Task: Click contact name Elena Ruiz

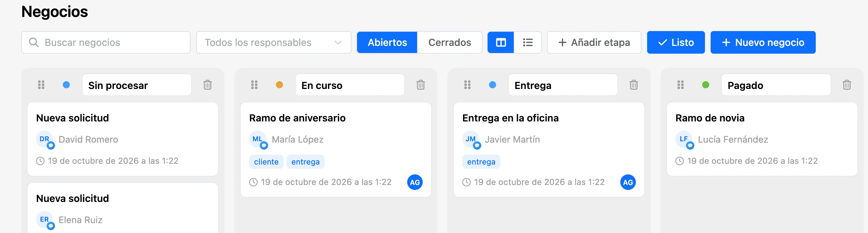Action: (80, 220)
